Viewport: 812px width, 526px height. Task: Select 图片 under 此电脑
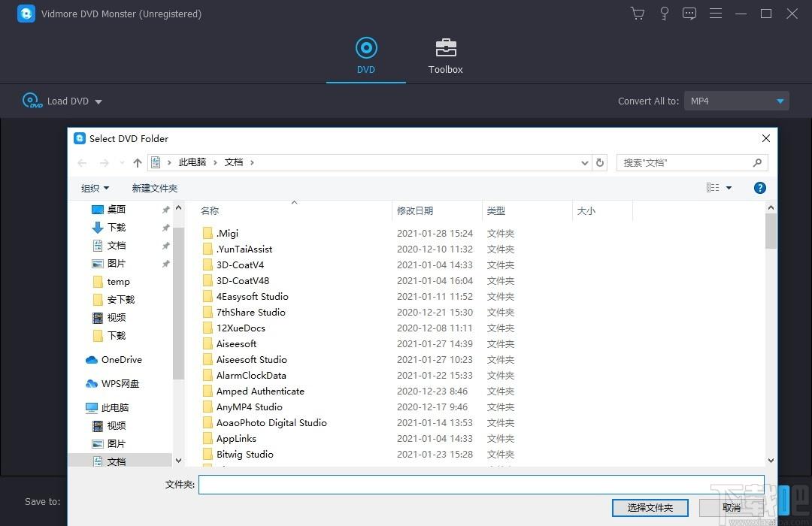(117, 443)
